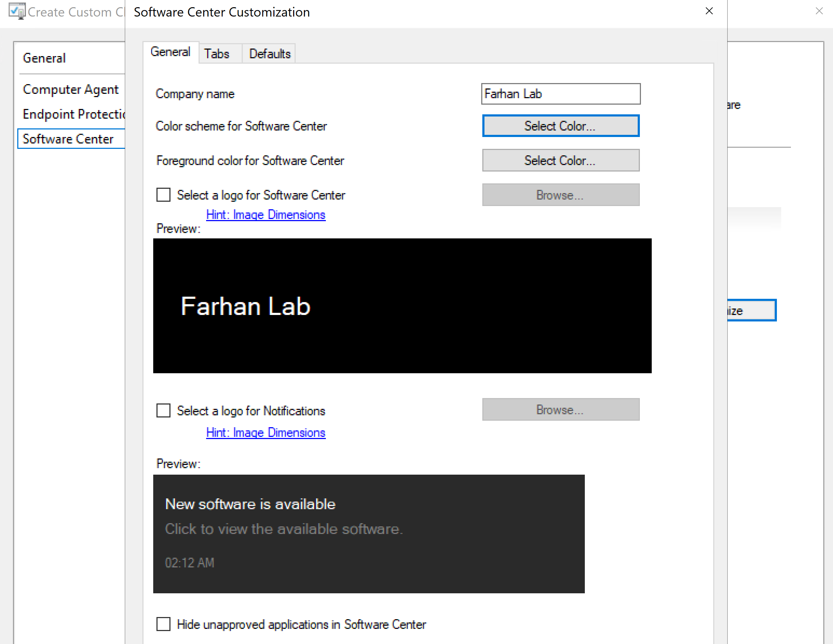Click the Create Custom Client wizard icon
This screenshot has width=833, height=644.
point(17,11)
